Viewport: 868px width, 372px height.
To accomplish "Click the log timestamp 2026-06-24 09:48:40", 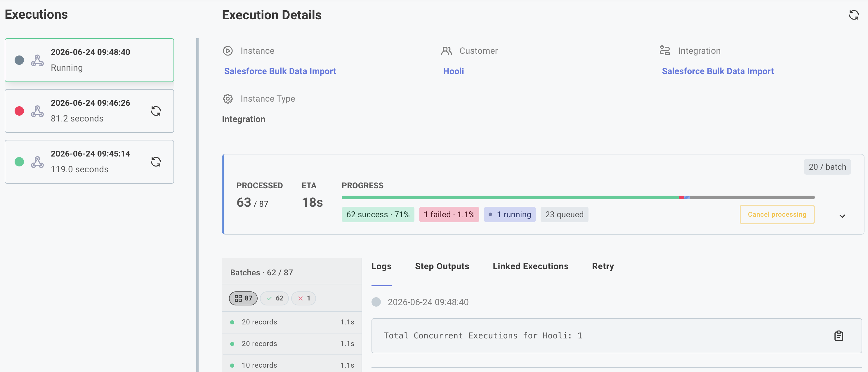I will coord(428,302).
